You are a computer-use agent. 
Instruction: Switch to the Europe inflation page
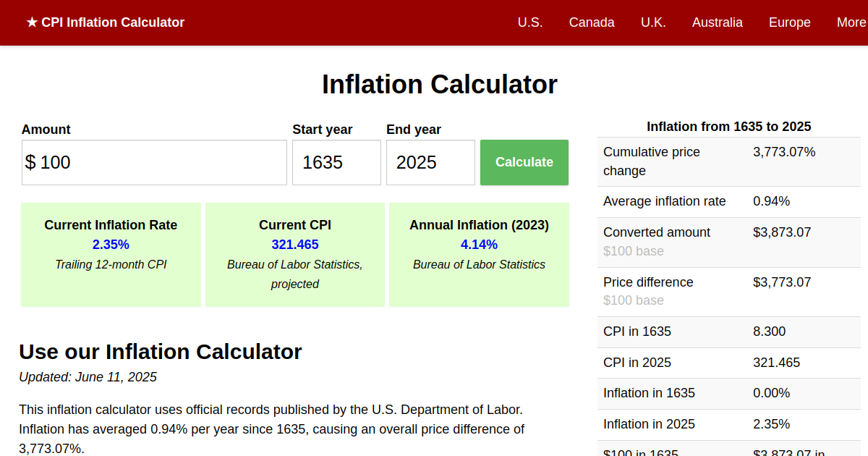pos(789,22)
